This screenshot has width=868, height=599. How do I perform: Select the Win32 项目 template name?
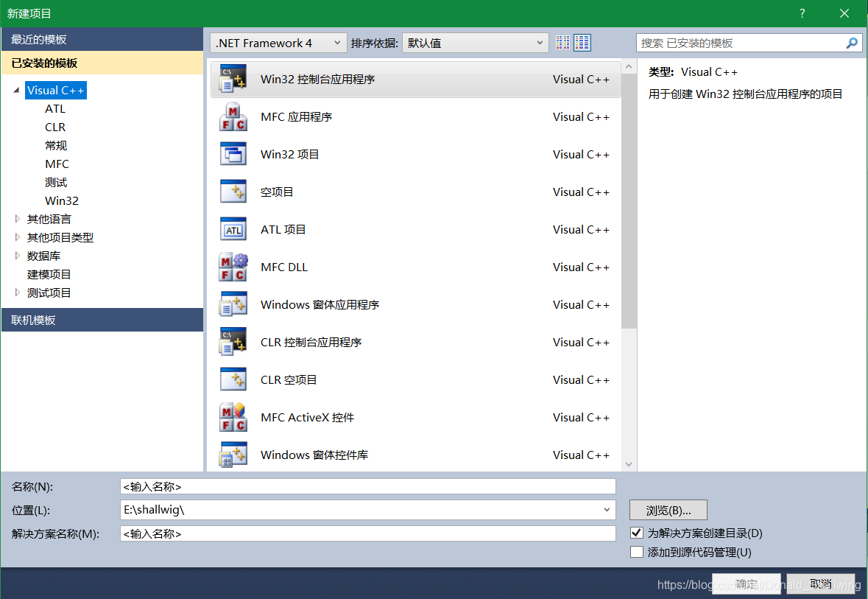[x=289, y=155]
